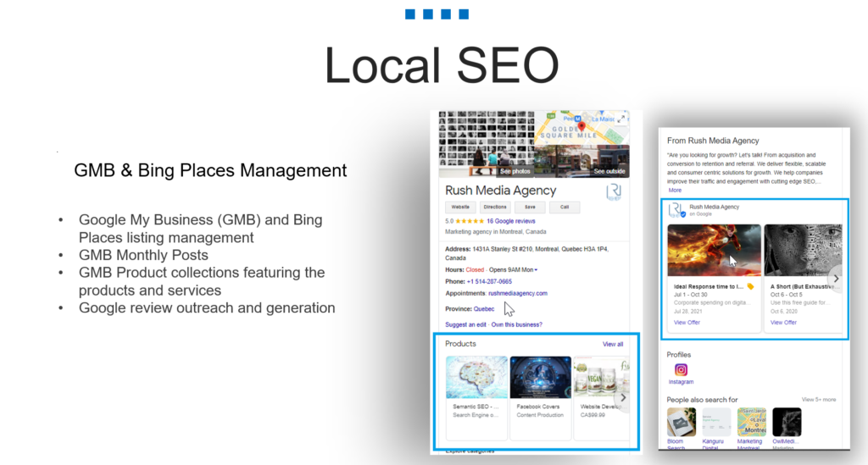This screenshot has height=465, width=868.
Task: Advance the posts carousel with right arrow
Action: 835,278
